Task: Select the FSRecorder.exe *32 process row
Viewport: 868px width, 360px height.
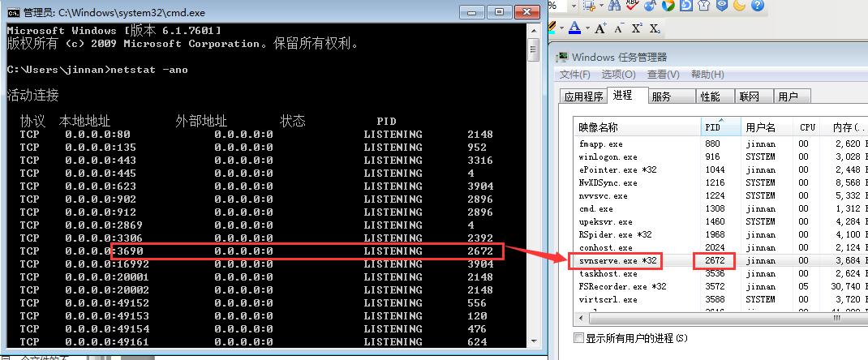Action: pos(720,286)
